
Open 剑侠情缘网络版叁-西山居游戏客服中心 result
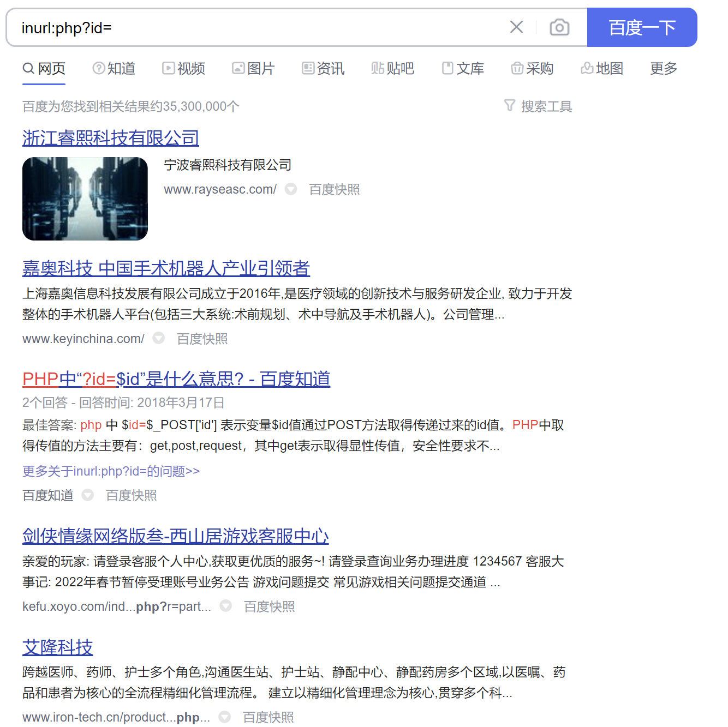176,536
